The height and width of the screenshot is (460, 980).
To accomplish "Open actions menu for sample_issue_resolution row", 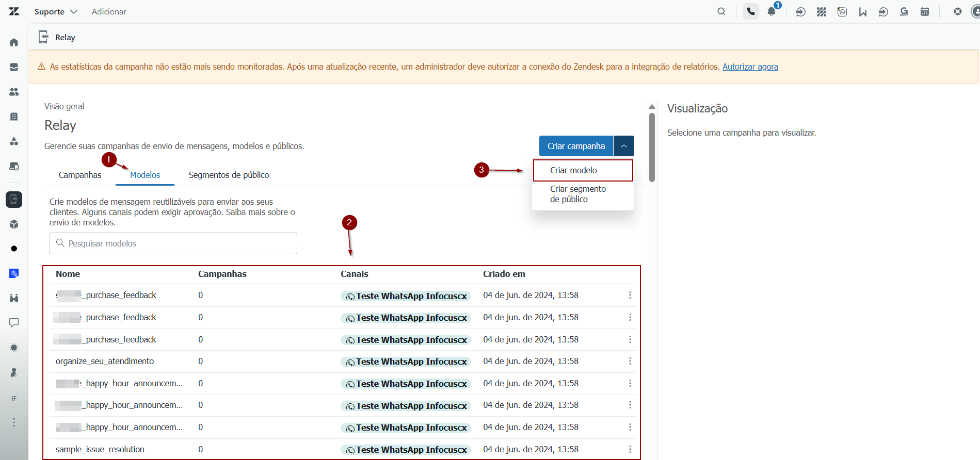I will (x=630, y=449).
